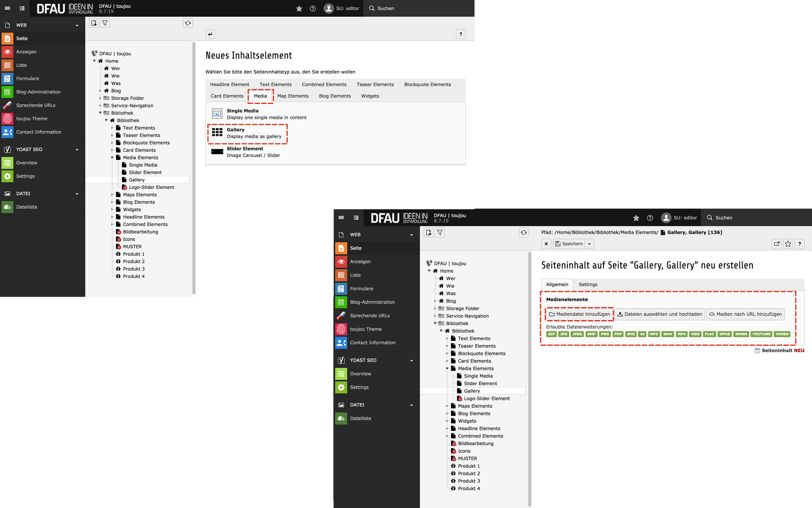Screen dimensions: 812x508
Task: Click the help question-mark button beside the wizard
Action: point(461,34)
